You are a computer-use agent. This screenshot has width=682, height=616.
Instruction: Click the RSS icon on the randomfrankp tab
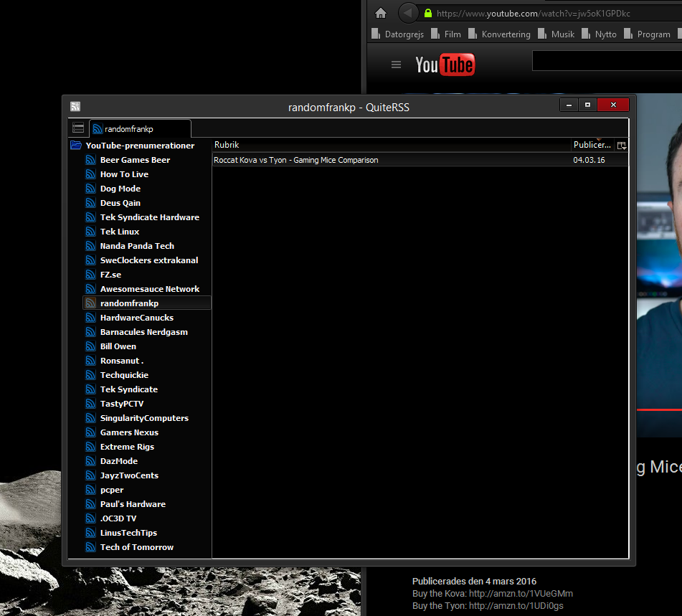(x=98, y=129)
